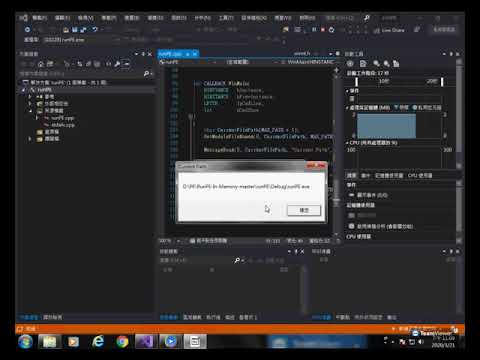Open the Extensions menu in menu bar
The image size is (480, 360).
click(x=254, y=18)
